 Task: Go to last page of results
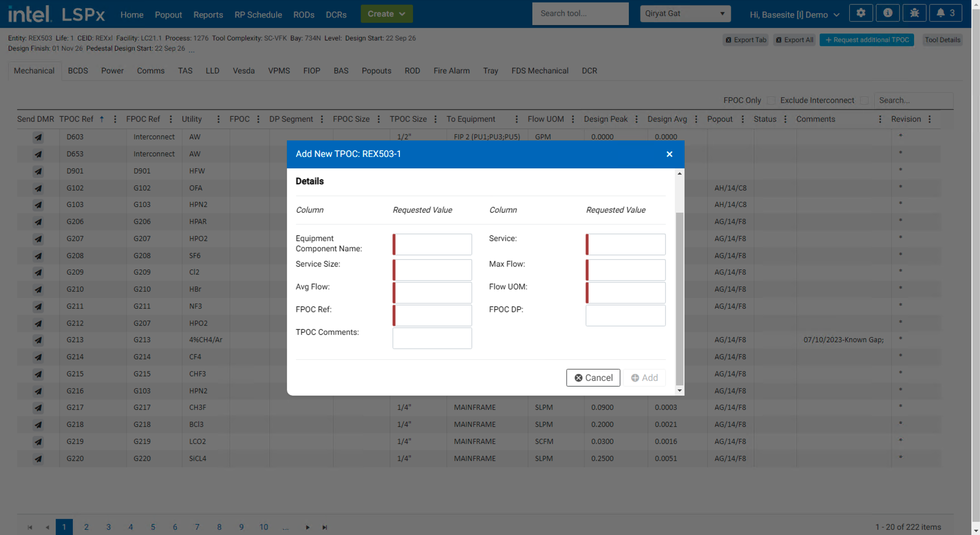pos(324,528)
